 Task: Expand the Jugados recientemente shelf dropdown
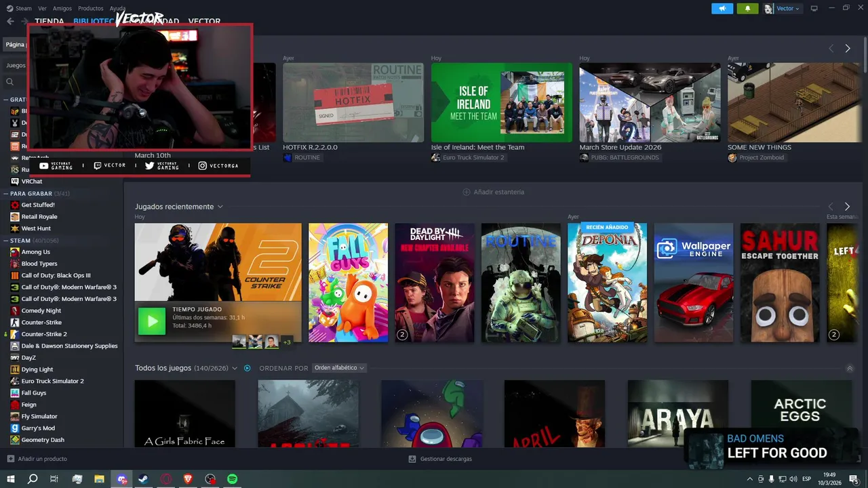pyautogui.click(x=220, y=207)
